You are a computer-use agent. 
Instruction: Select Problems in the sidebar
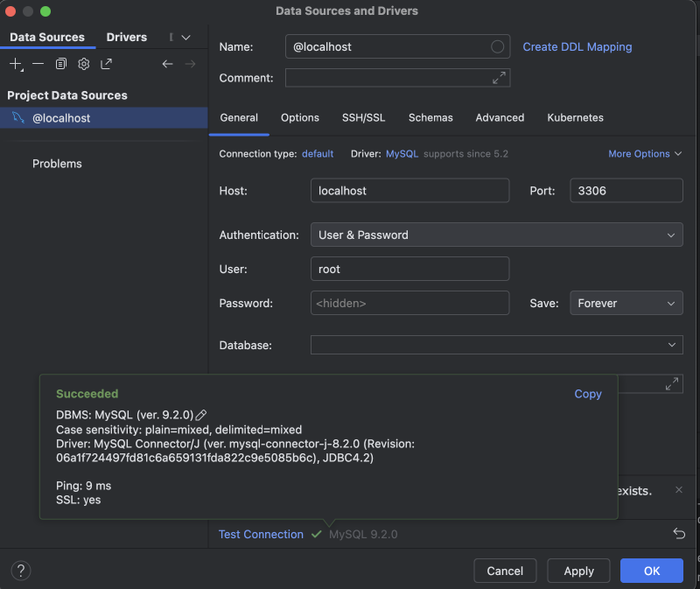[57, 164]
